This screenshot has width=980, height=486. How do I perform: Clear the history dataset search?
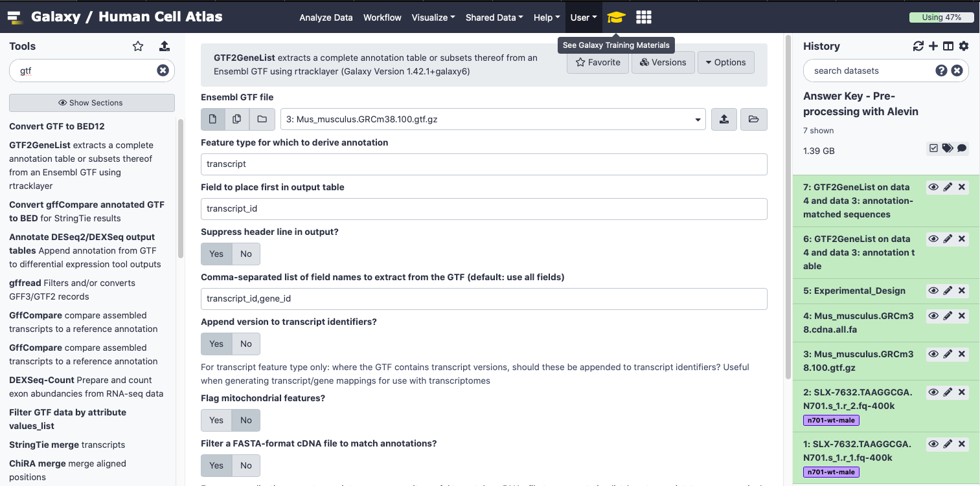[957, 71]
